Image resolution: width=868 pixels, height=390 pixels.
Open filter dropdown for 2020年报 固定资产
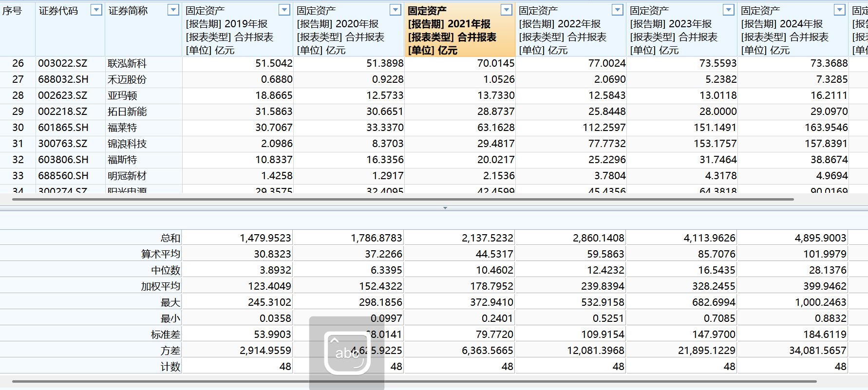coord(396,10)
